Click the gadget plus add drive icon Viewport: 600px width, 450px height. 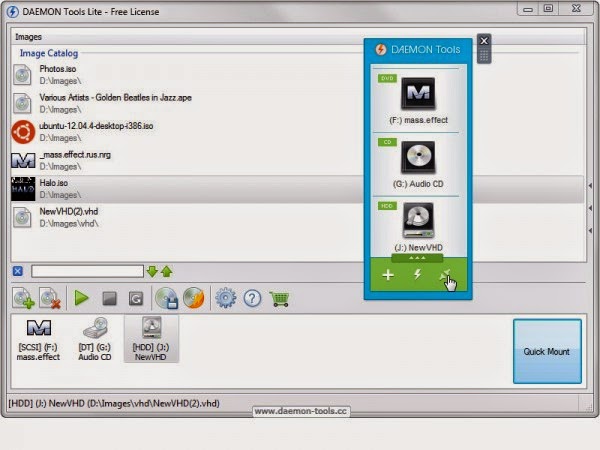[388, 275]
